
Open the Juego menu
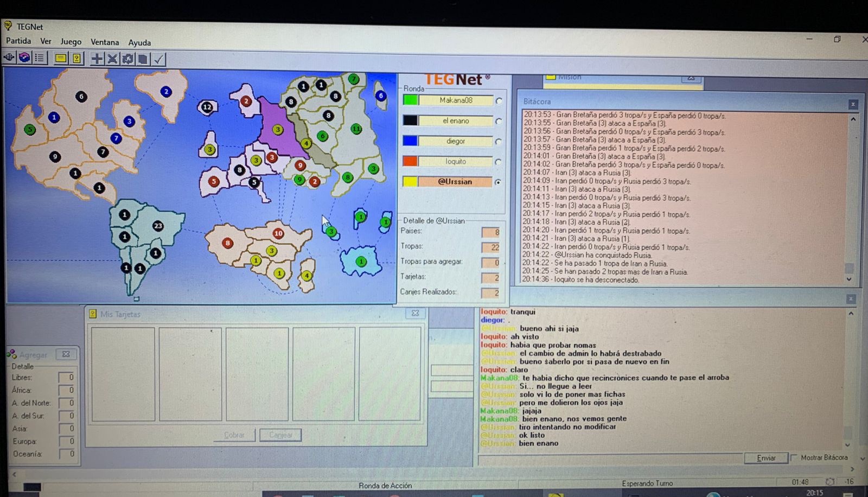coord(71,42)
